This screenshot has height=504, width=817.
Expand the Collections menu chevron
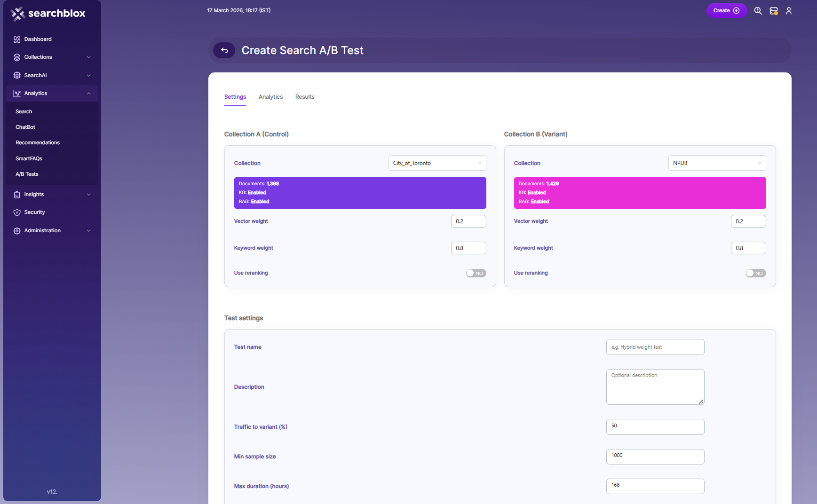point(88,57)
